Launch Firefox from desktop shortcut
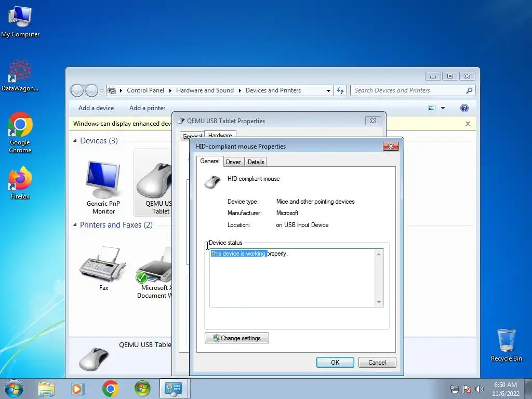 tap(20, 183)
